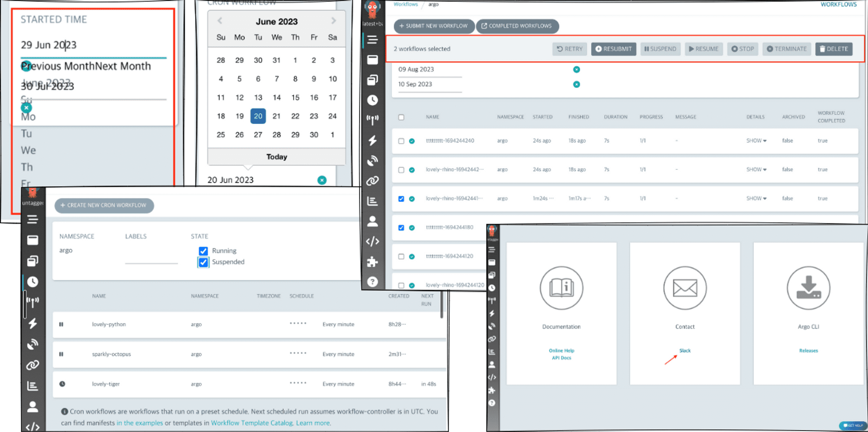The height and width of the screenshot is (432, 868).
Task: Open the Online Help link
Action: [561, 350]
